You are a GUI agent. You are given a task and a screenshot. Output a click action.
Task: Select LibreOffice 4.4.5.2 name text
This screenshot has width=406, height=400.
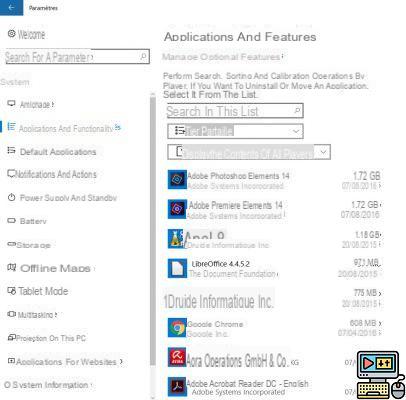(x=221, y=264)
